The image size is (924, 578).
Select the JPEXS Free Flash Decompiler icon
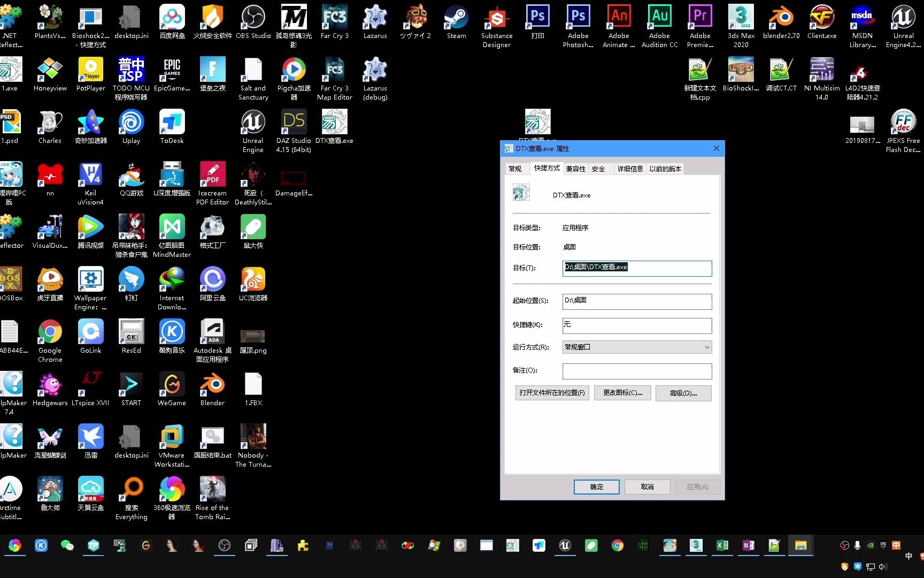click(903, 132)
